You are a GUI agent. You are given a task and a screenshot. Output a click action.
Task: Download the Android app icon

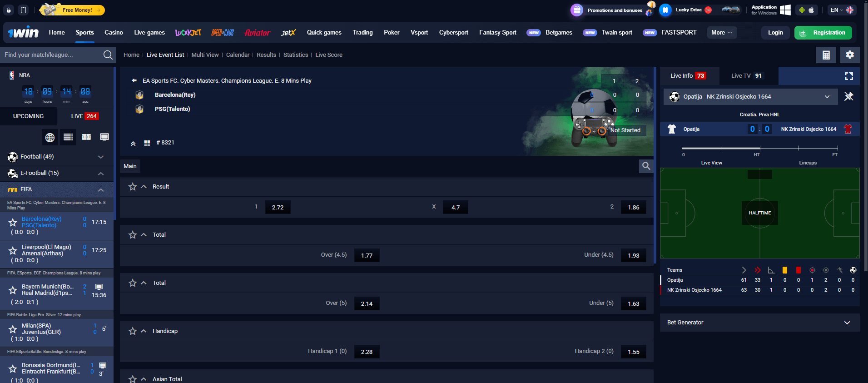802,10
